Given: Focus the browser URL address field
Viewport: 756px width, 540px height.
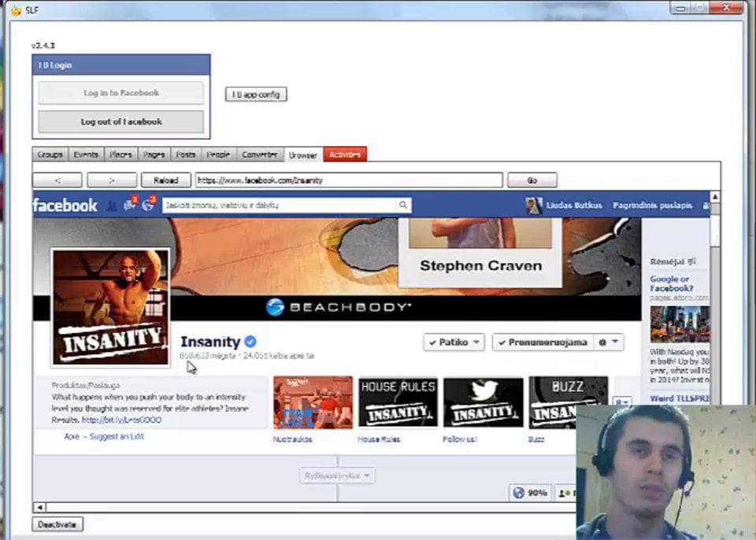Looking at the screenshot, I should (349, 180).
